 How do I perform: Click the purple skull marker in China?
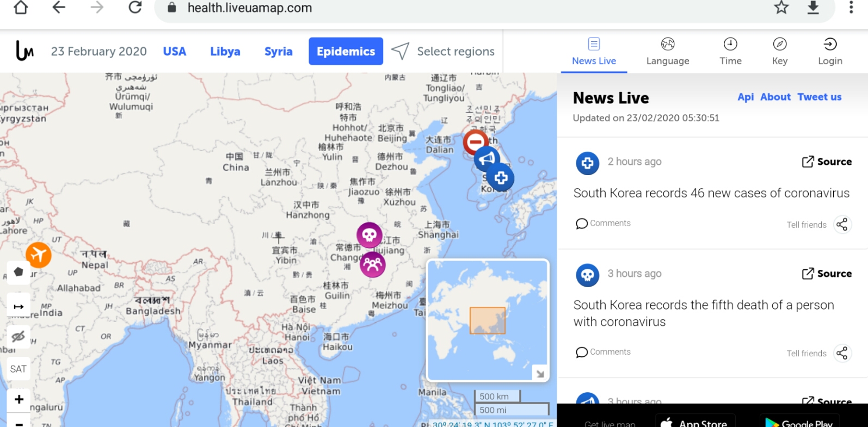[x=370, y=235]
